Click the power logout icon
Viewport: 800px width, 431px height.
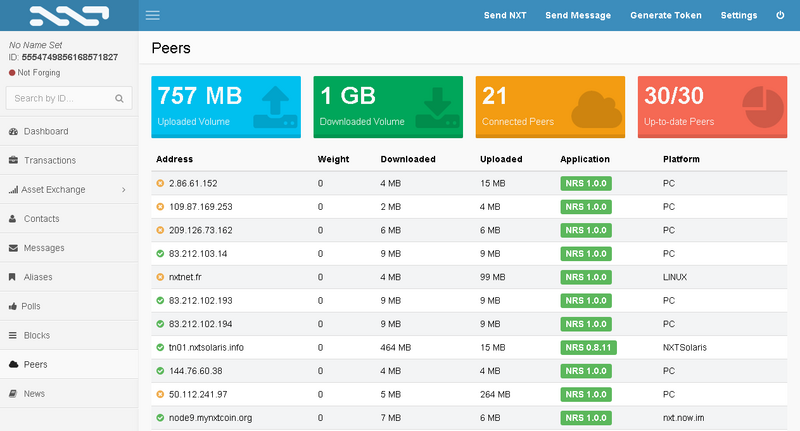pos(780,15)
